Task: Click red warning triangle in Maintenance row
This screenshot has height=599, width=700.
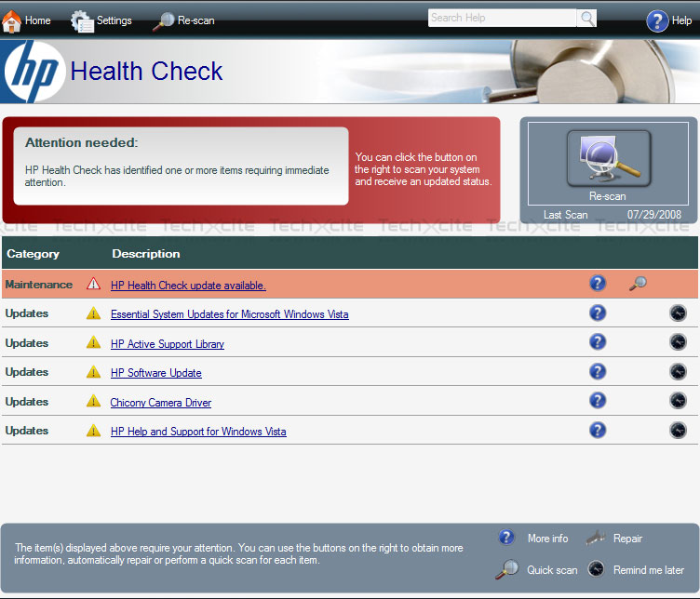Action: [x=93, y=284]
